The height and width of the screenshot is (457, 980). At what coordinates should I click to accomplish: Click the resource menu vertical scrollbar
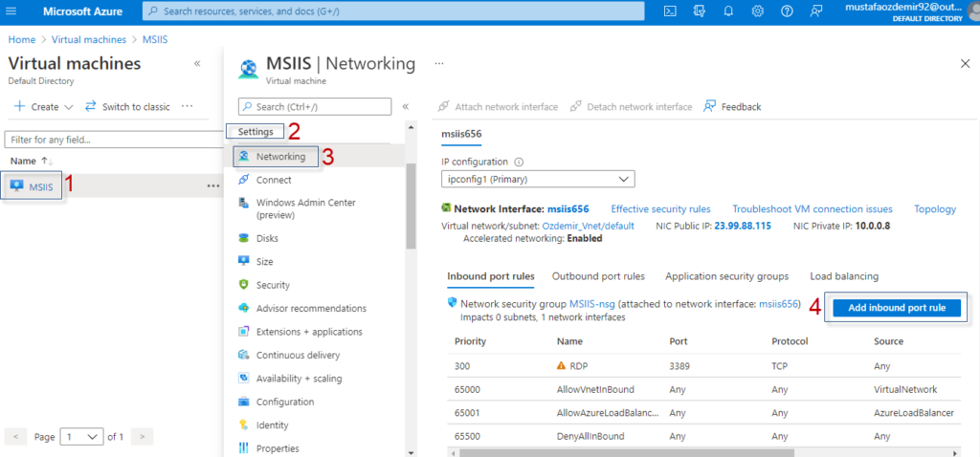coord(411,206)
